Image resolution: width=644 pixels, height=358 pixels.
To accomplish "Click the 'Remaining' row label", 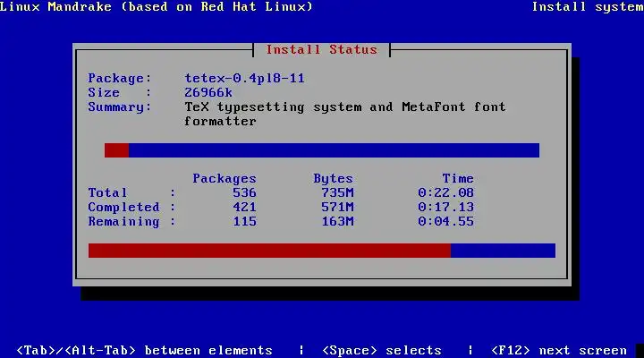I will click(x=123, y=222).
